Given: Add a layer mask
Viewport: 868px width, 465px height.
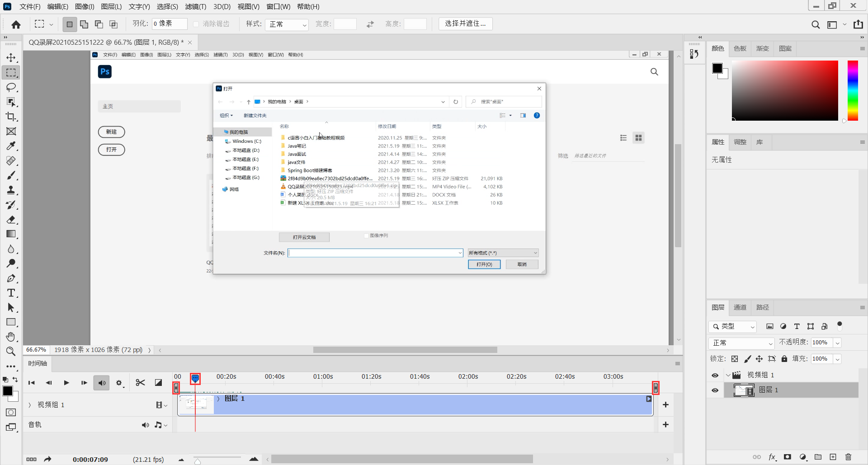Looking at the screenshot, I should pos(788,457).
